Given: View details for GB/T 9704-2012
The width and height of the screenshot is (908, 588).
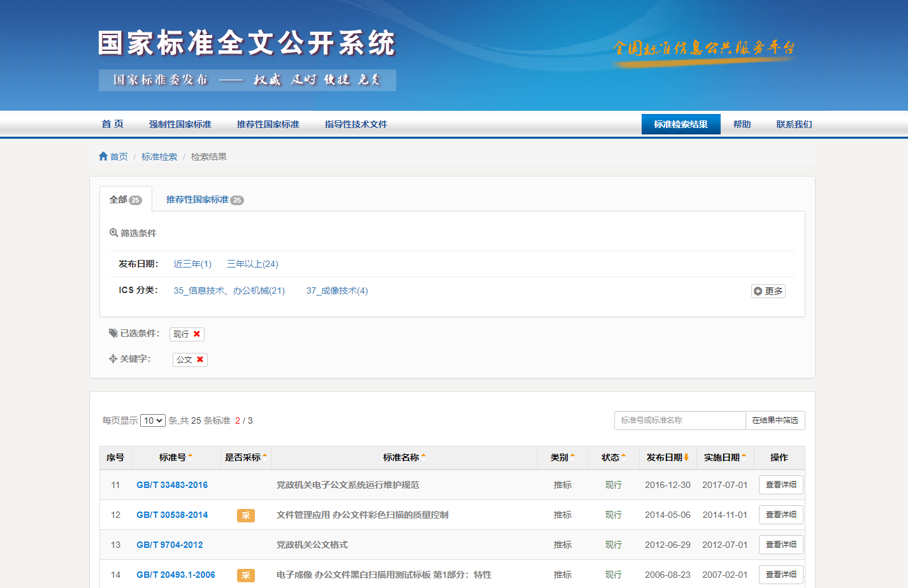Looking at the screenshot, I should point(781,545).
